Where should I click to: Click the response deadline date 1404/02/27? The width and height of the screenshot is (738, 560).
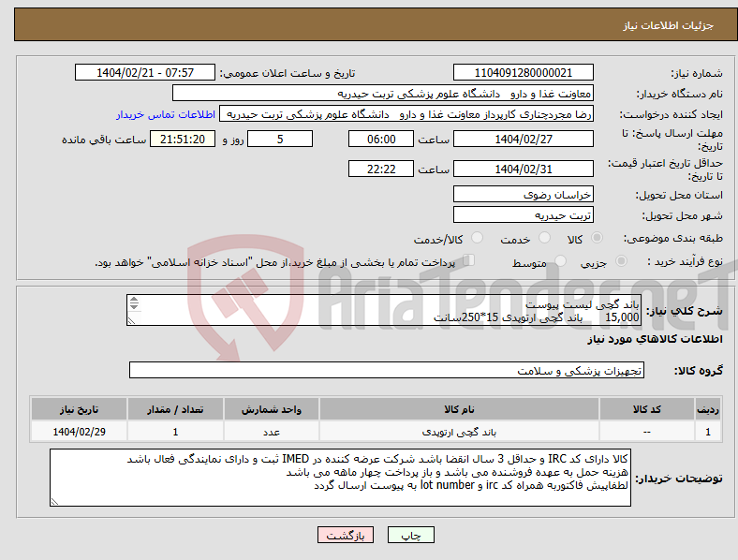pos(523,139)
